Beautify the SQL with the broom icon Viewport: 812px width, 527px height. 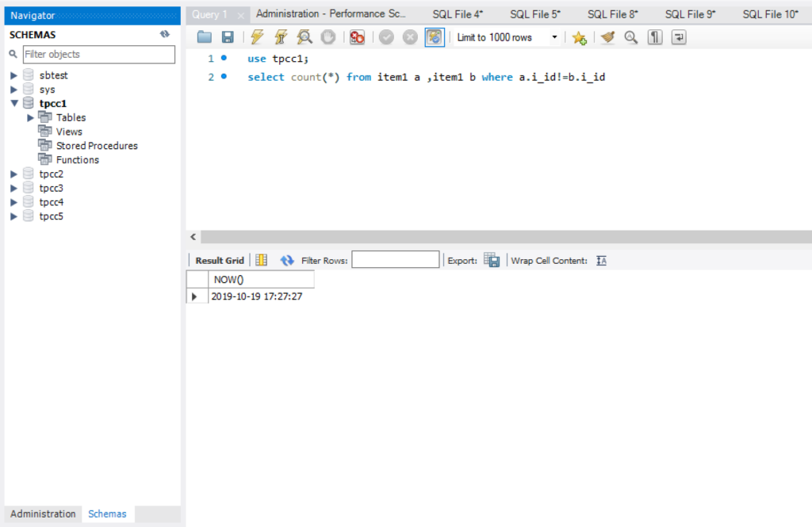607,37
